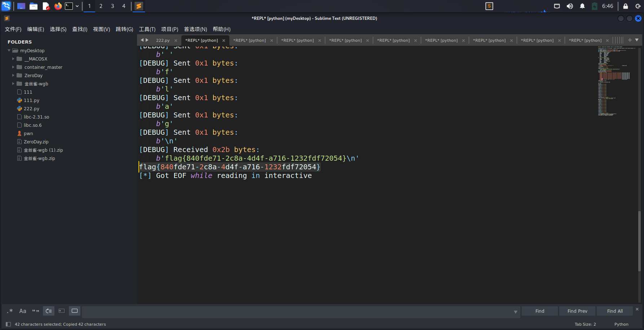Switch to workspace 2
Viewport: 644px width, 330px height.
pos(101,6)
